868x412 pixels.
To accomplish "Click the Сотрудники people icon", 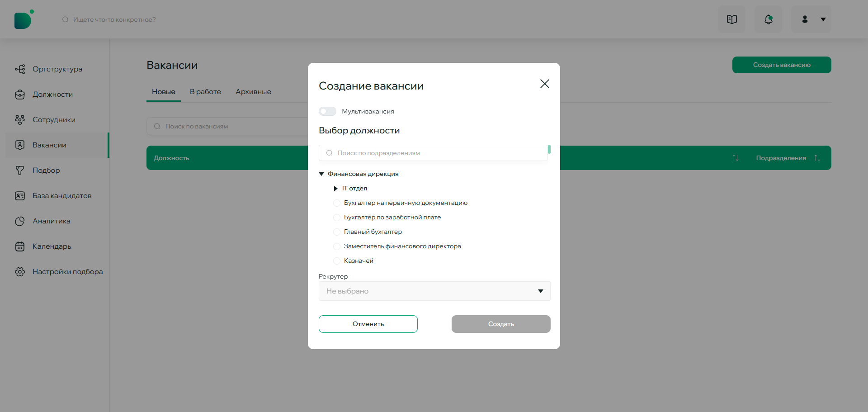I will click(x=20, y=120).
